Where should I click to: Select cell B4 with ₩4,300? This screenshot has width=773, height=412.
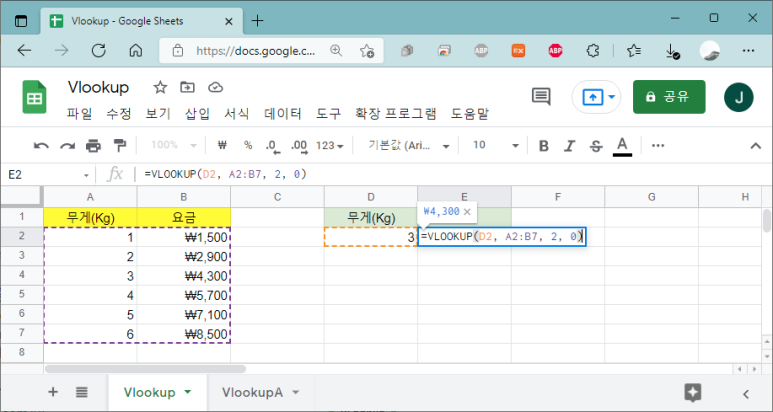pyautogui.click(x=184, y=275)
